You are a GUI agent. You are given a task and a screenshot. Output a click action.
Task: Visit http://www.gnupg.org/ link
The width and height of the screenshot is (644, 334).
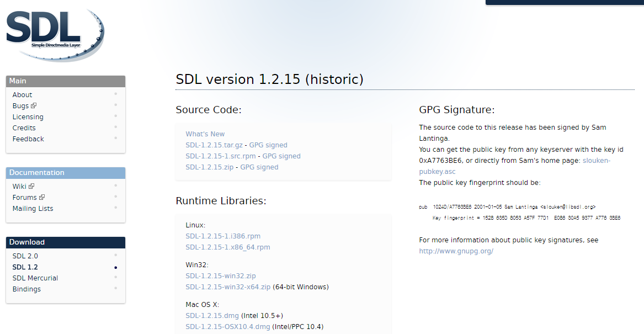tap(456, 251)
